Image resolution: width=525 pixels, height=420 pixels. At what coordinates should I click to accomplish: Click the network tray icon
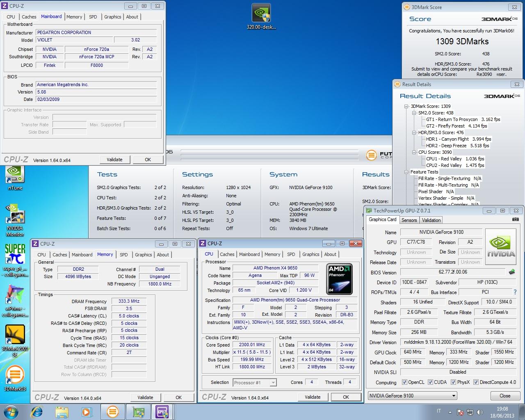point(470,412)
